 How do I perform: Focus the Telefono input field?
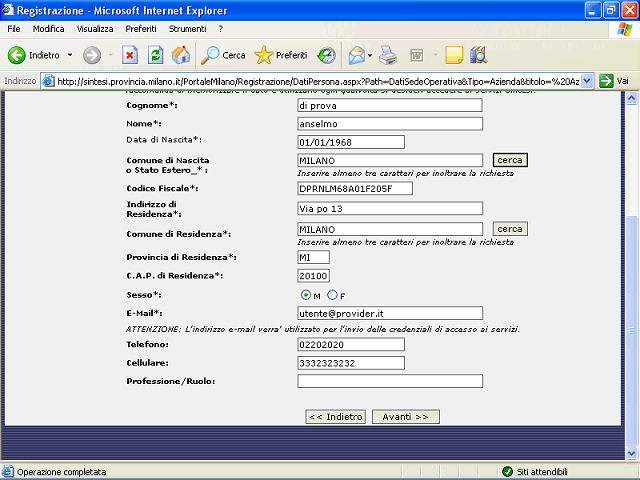pos(351,344)
